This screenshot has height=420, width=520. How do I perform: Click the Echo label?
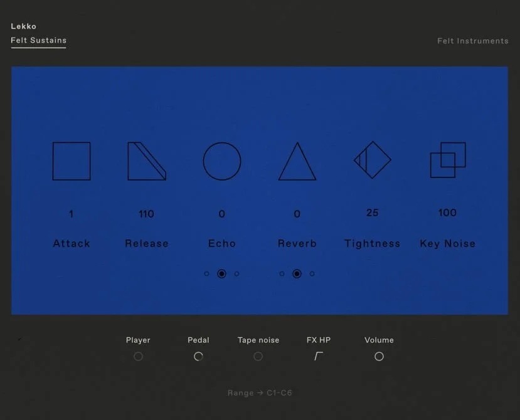[222, 243]
